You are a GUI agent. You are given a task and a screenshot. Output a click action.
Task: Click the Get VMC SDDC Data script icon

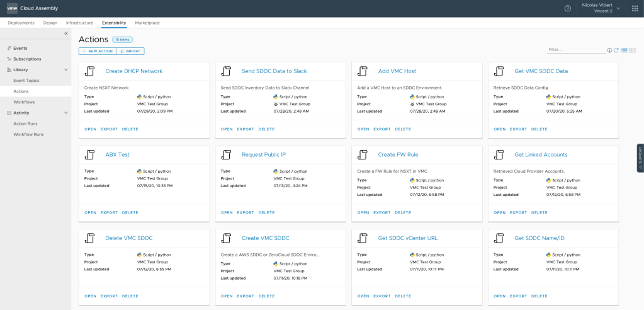coord(499,71)
